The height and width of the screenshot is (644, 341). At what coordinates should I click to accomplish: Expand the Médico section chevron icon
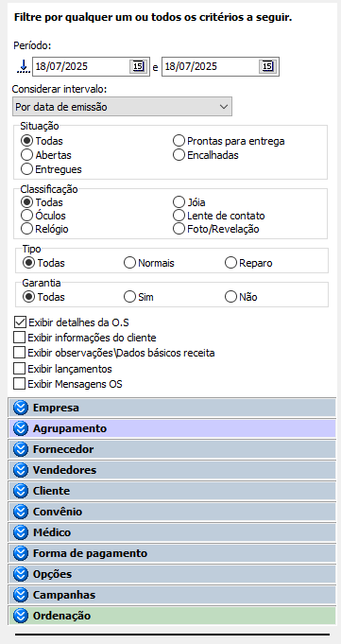pos(21,532)
